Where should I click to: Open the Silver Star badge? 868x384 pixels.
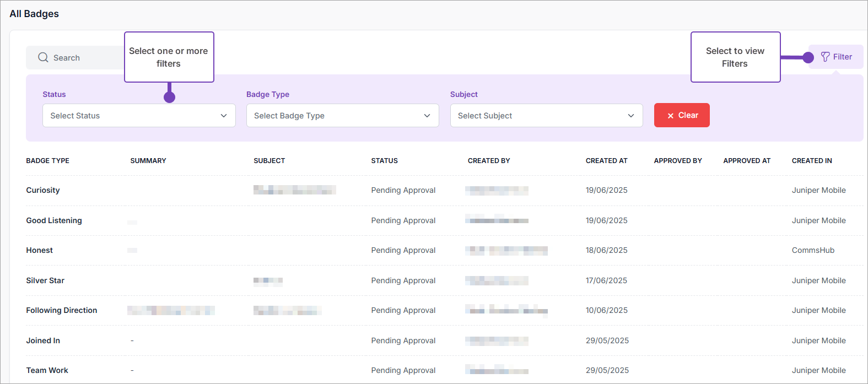click(45, 280)
